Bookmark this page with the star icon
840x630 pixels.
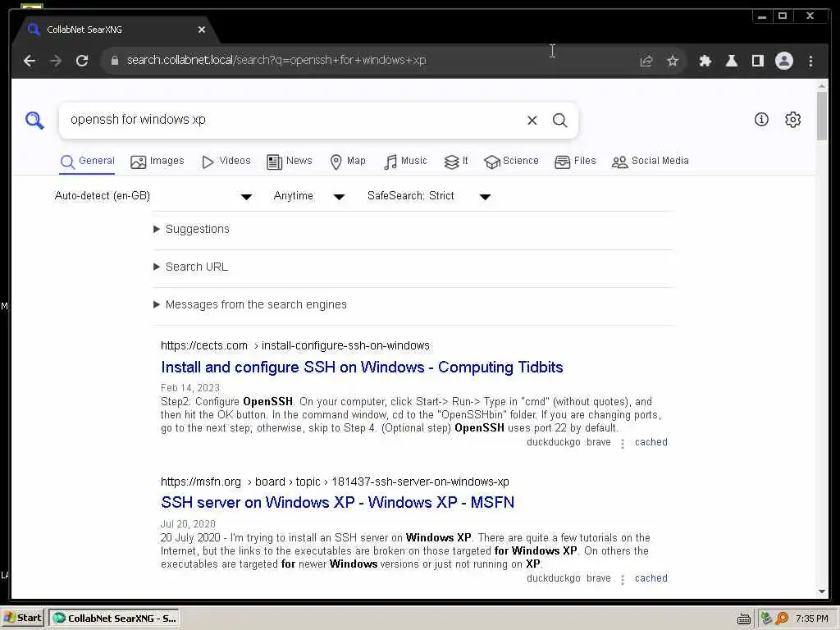[x=673, y=61]
